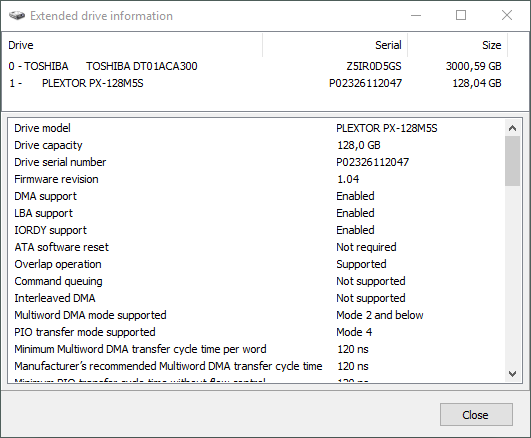This screenshot has width=531, height=438.
Task: Click Multiword DMA mode supported label
Action: tap(90, 315)
